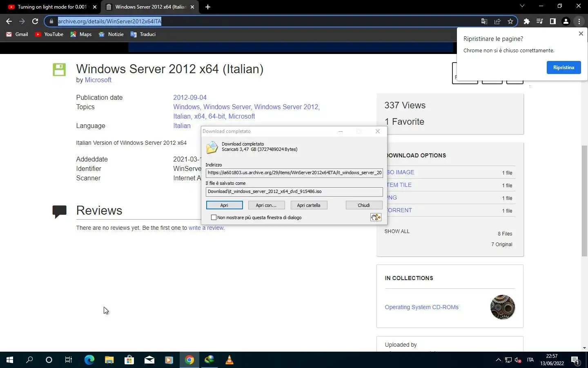Open the Windows Start menu
Image resolution: width=588 pixels, height=368 pixels.
coord(10,360)
